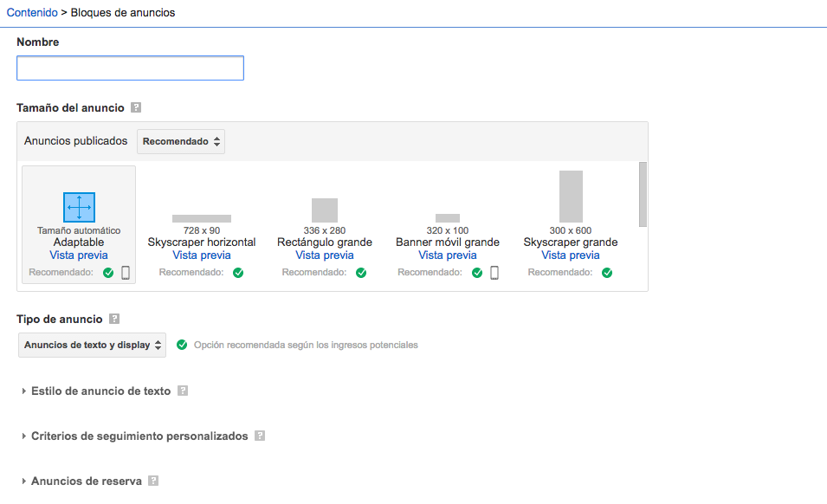Click mobile phone icon under Banner móvil grande

click(494, 273)
